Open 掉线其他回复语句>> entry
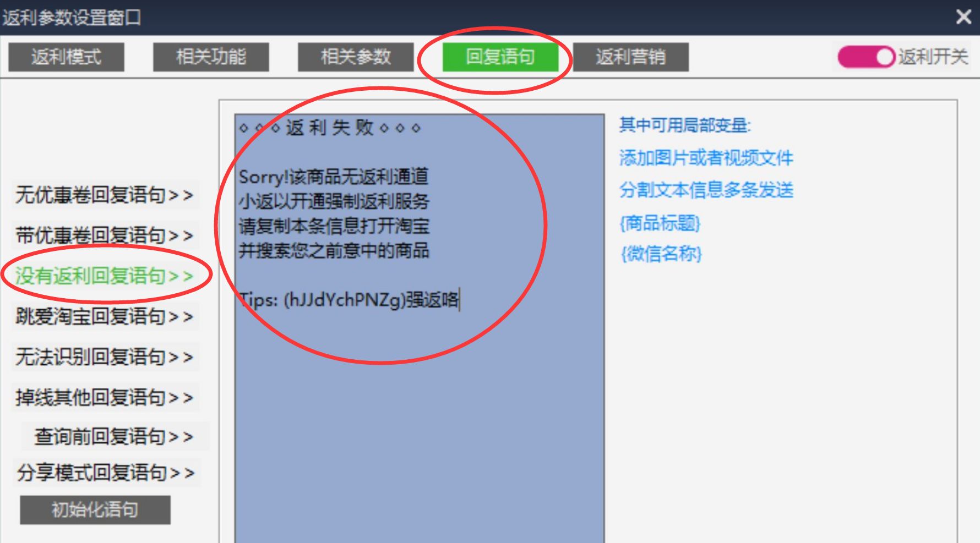980x543 pixels. point(105,397)
